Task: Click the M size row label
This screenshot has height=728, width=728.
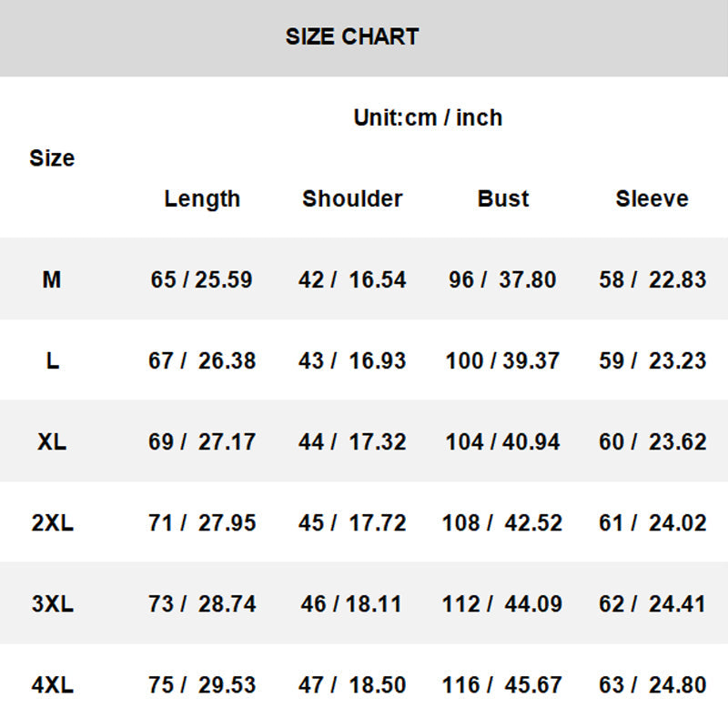Action: [52, 279]
